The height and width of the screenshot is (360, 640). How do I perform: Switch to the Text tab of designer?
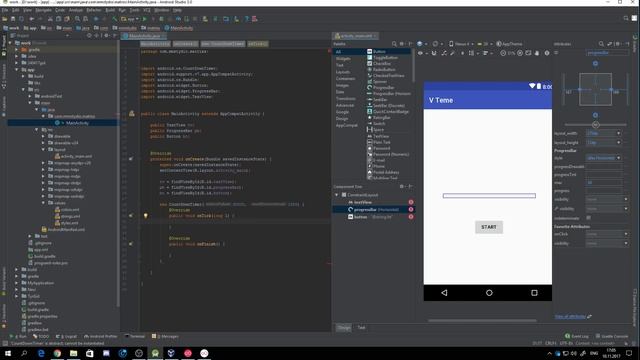pos(361,327)
